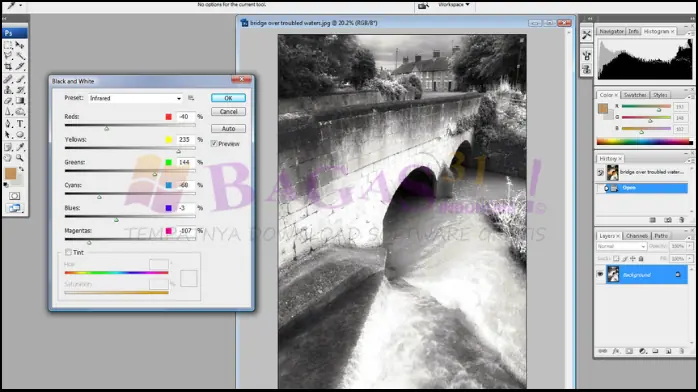
Task: Click the Tint color swatch box
Action: (188, 279)
